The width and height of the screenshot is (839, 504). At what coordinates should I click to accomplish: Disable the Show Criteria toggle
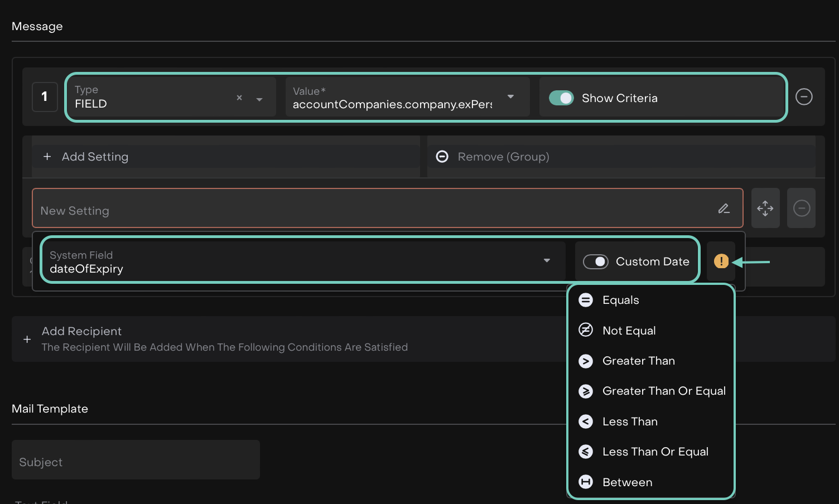561,98
